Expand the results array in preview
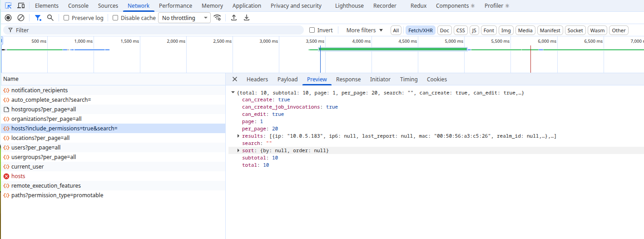 point(238,136)
